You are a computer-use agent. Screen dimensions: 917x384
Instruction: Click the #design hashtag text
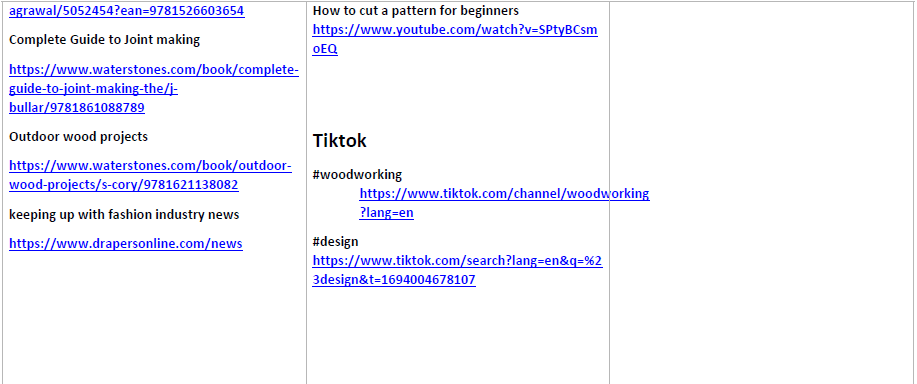(335, 242)
